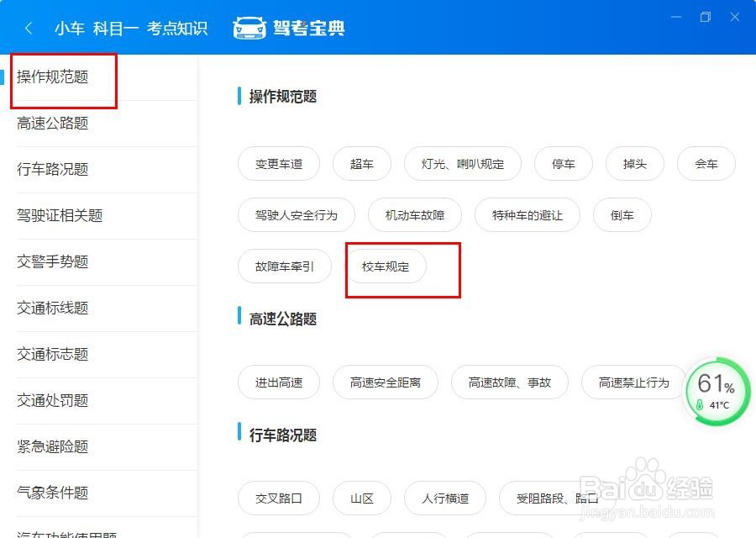
Task: Select the 机动车故障 topic
Action: click(x=415, y=215)
